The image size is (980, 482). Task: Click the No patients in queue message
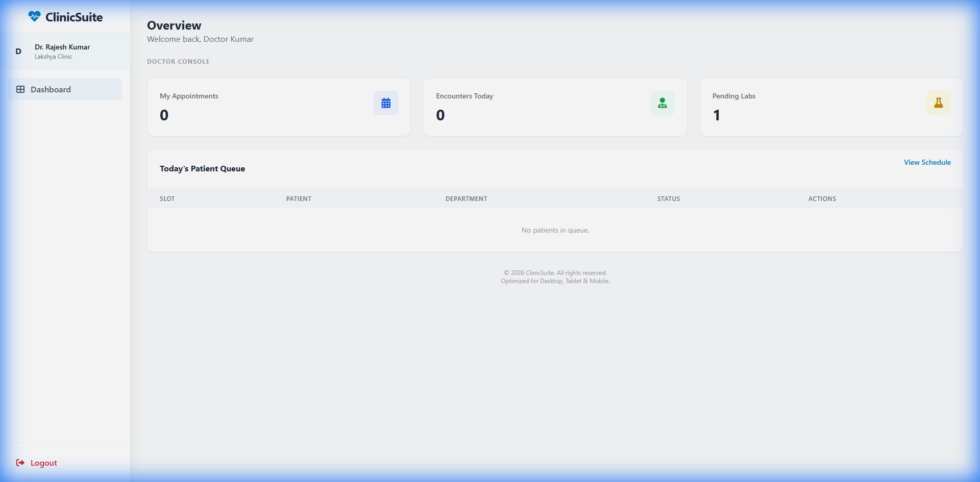555,230
